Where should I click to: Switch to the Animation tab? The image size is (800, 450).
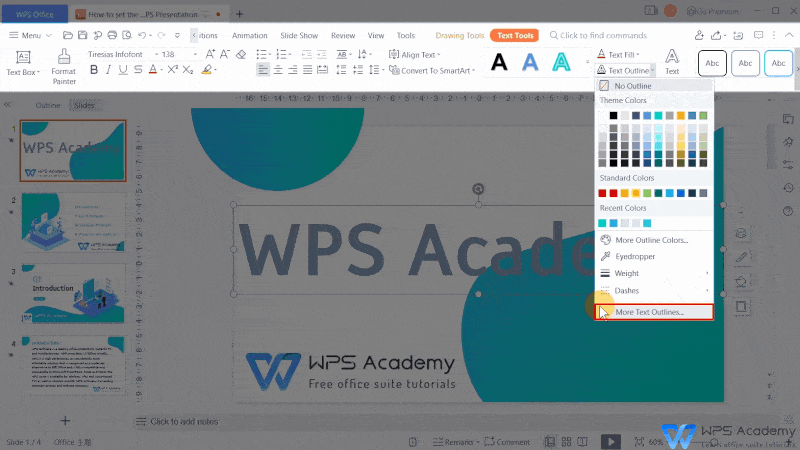click(249, 36)
